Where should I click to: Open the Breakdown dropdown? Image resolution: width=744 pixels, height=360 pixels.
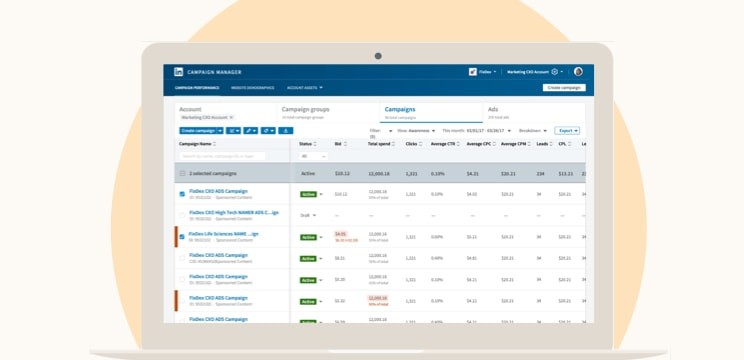click(x=533, y=130)
